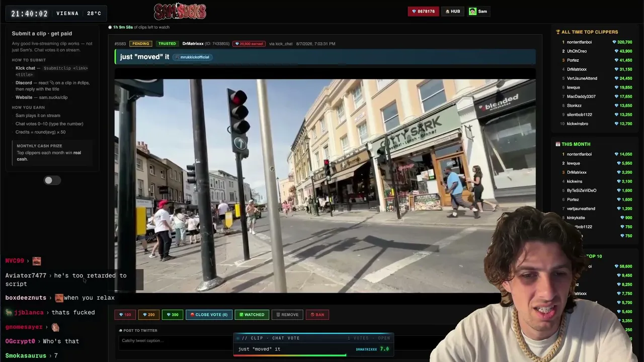
Task: Click the PENDING status badge
Action: coord(140,44)
